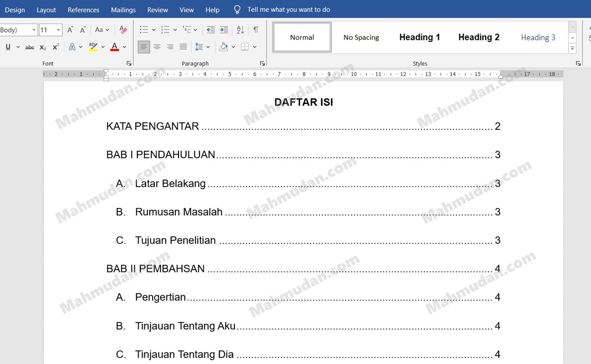This screenshot has width=591, height=364.
Task: Open Paragraph dialog box launcher
Action: point(263,63)
